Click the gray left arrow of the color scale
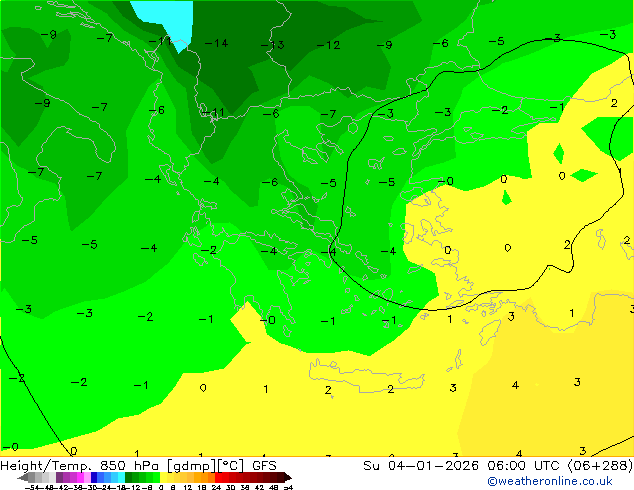Screen dimensions: 634x490 [23, 478]
